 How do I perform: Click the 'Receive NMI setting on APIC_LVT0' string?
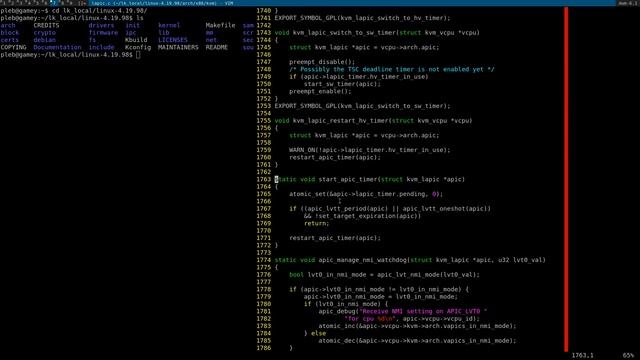click(423, 311)
